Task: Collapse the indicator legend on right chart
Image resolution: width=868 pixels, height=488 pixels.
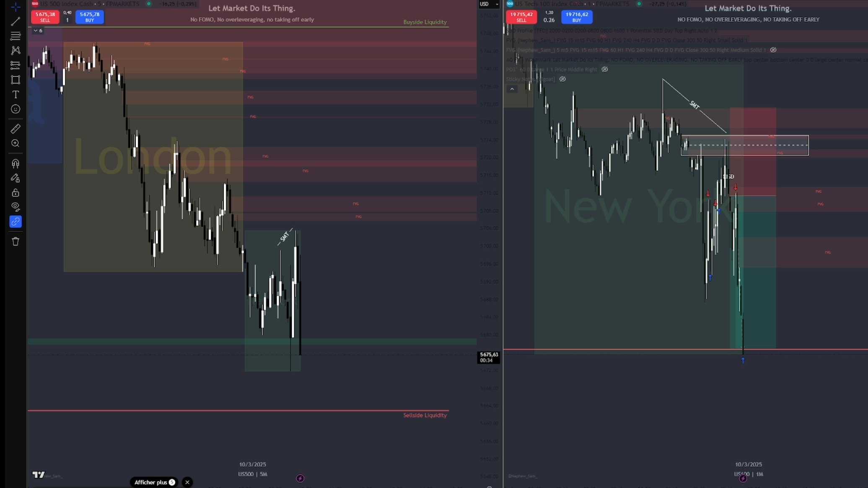Action: [512, 89]
